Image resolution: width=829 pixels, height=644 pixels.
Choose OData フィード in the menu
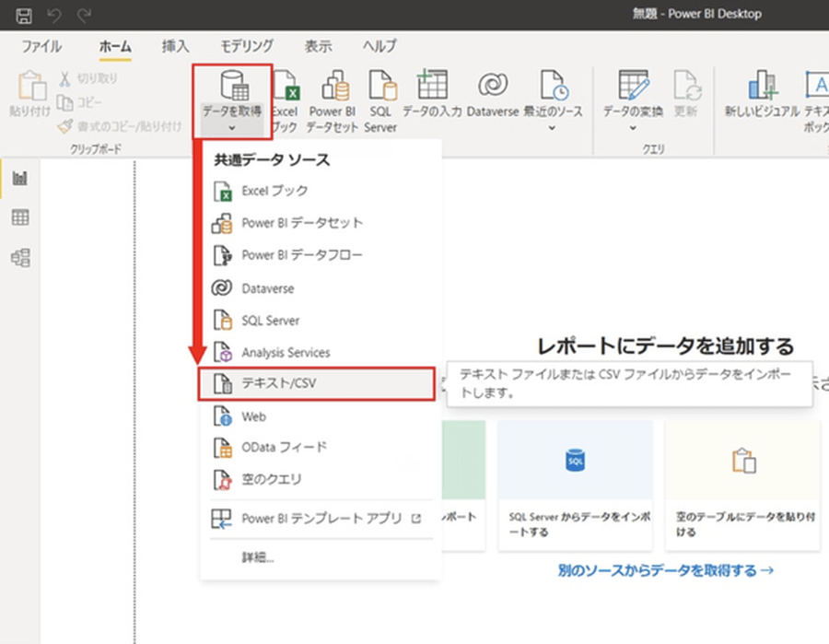click(284, 447)
